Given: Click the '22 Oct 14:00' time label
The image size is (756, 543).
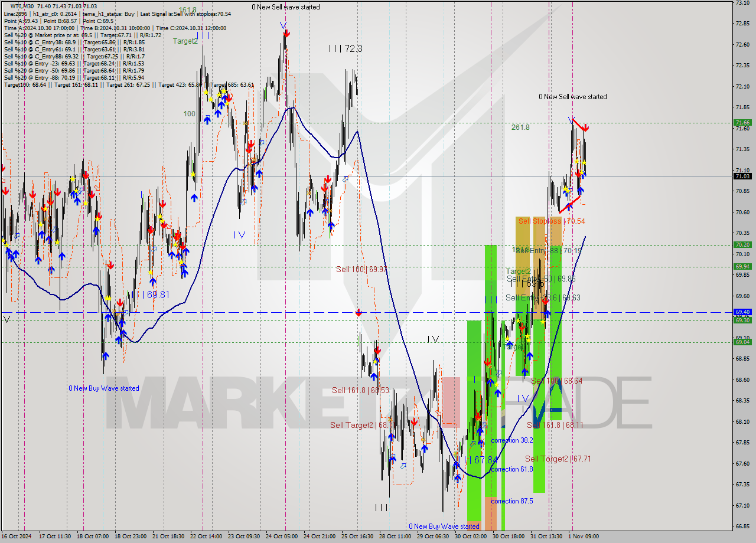Looking at the screenshot, I should (206, 537).
